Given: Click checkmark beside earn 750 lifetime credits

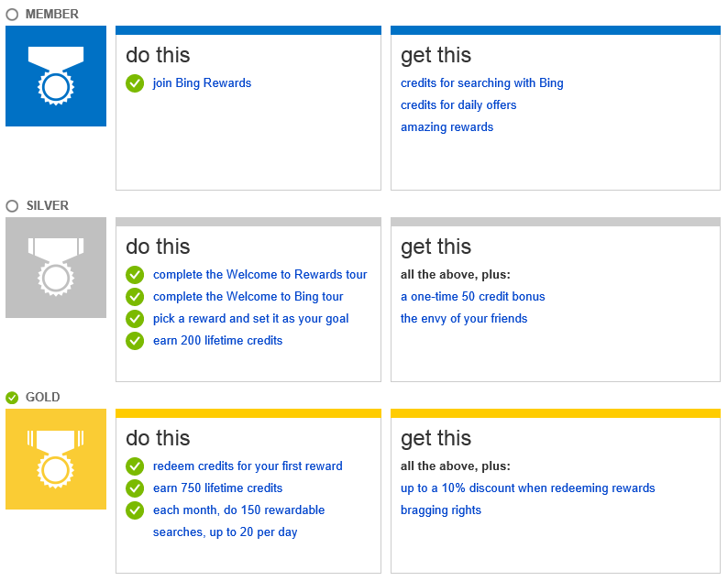Looking at the screenshot, I should tap(135, 488).
